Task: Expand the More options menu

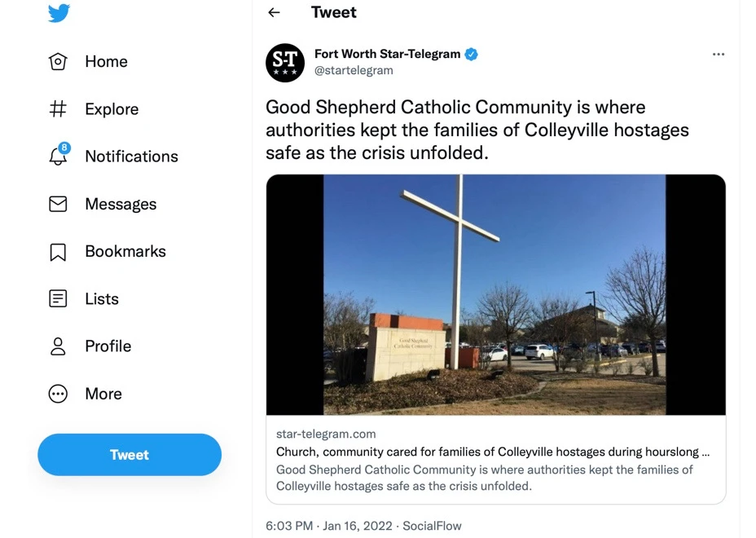Action: (x=58, y=394)
